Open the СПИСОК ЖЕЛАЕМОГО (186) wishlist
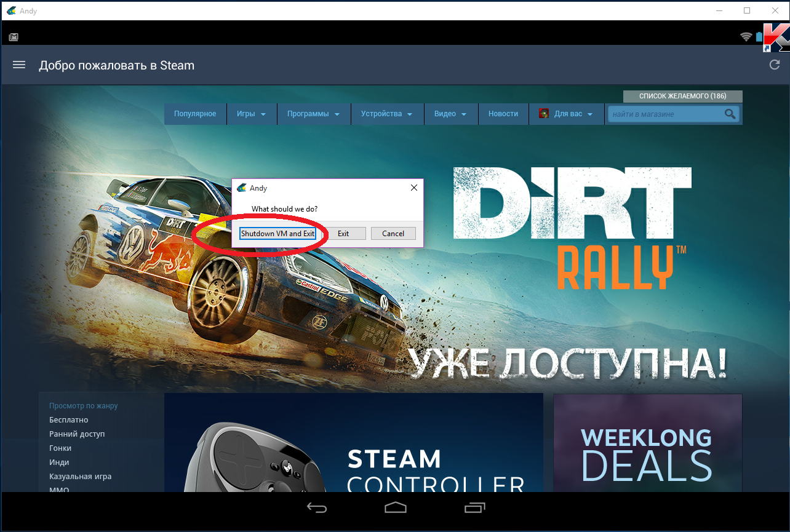Image resolution: width=790 pixels, height=532 pixels. (683, 97)
